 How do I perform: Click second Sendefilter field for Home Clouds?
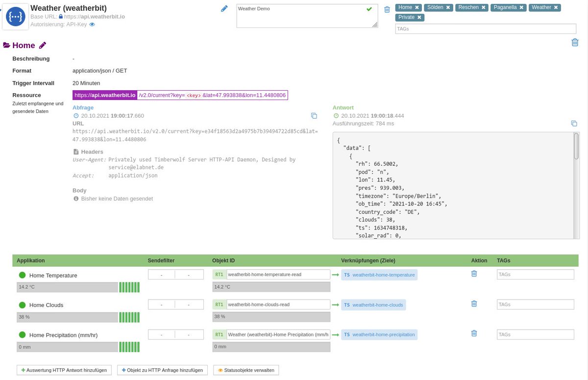189,305
